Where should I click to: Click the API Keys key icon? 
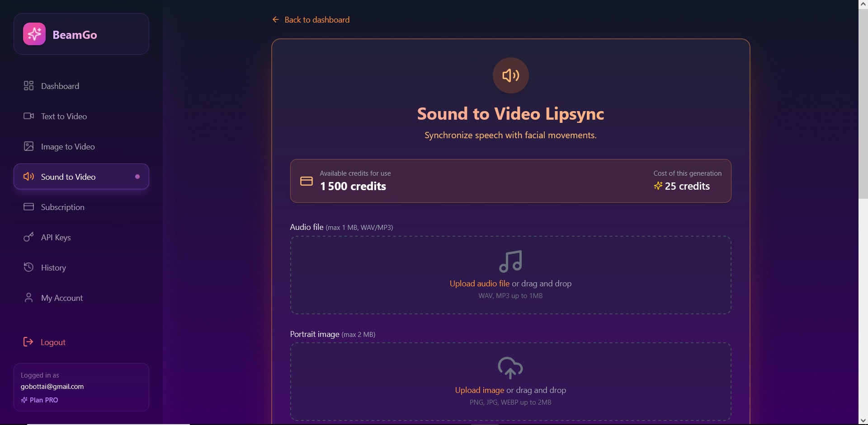pyautogui.click(x=28, y=237)
